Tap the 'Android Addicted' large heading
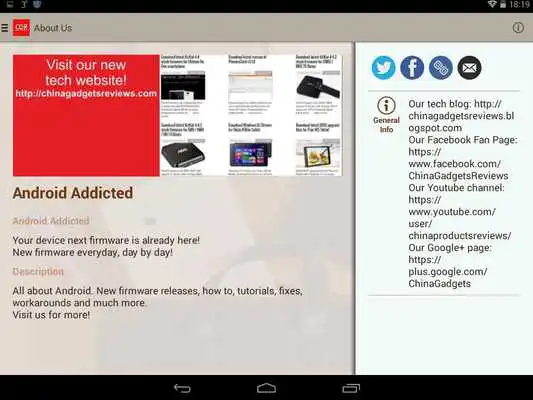The width and height of the screenshot is (533, 400). pos(73,193)
